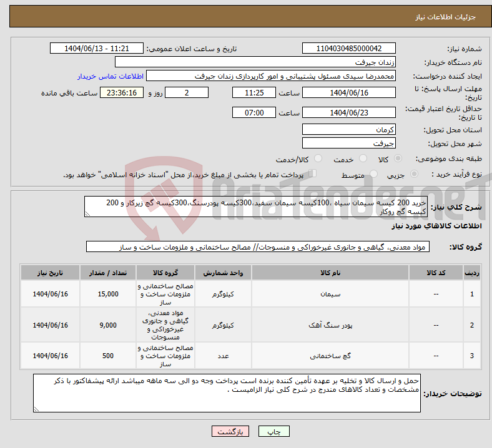Viewport: 492px width, 448px height.
Task: Select the خدمت radio button
Action: [363, 158]
